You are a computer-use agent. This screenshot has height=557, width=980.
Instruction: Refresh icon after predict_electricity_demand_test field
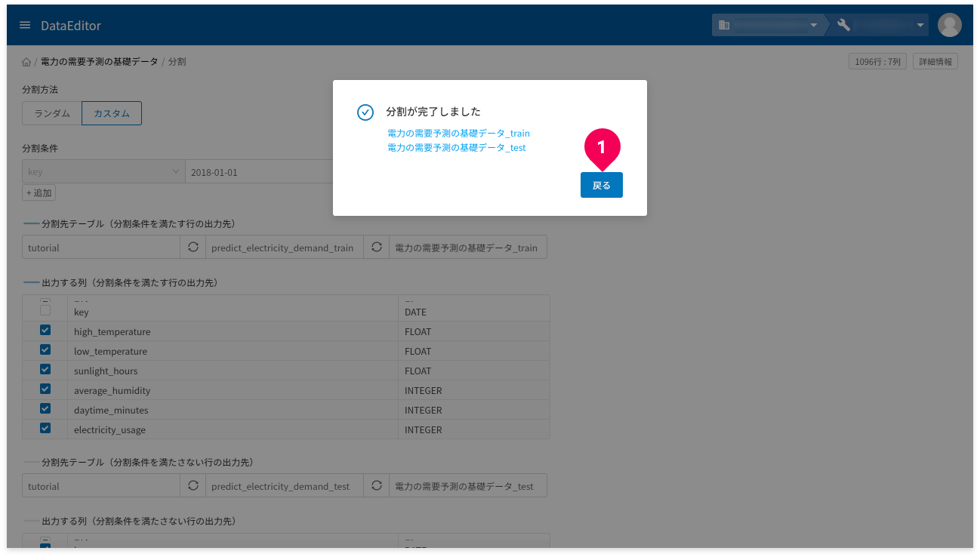[x=376, y=486]
